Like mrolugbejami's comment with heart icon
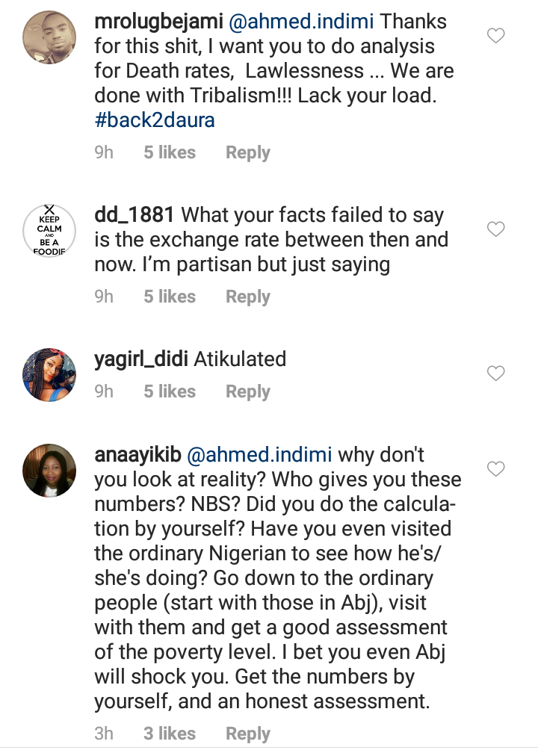This screenshot has width=538, height=756. [x=495, y=36]
